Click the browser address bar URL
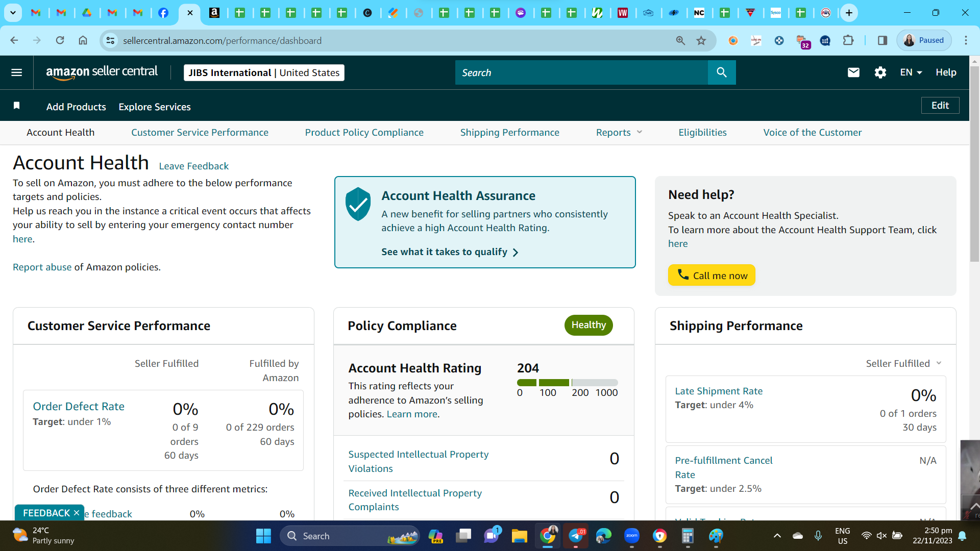980x551 pixels. (x=222, y=40)
